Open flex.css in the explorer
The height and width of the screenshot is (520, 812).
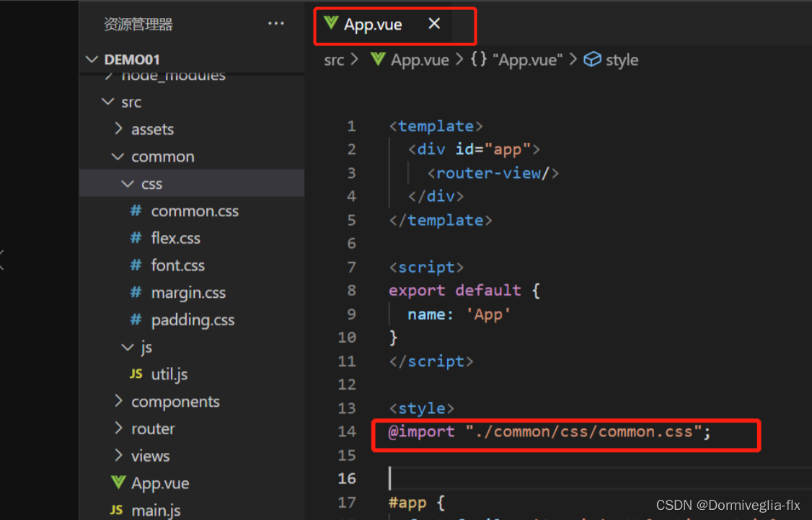[x=192, y=238]
